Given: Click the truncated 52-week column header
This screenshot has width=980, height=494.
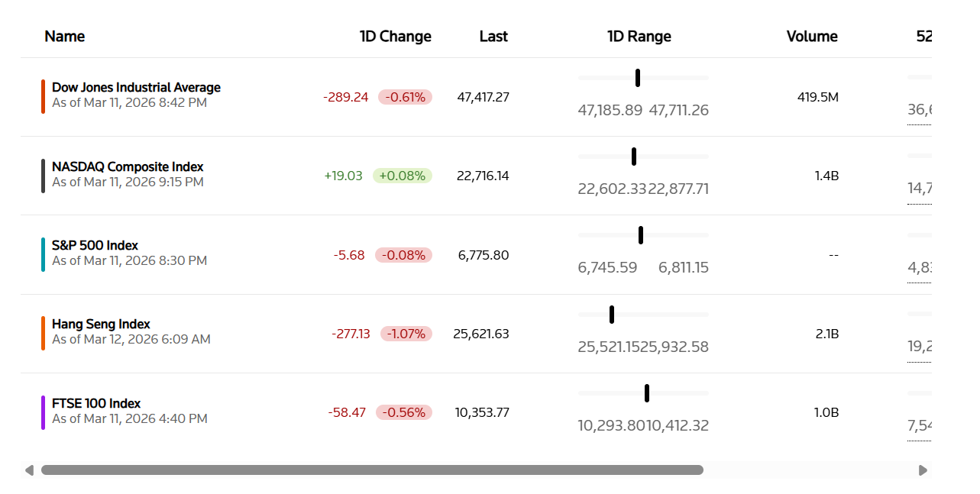Looking at the screenshot, I should coord(923,36).
